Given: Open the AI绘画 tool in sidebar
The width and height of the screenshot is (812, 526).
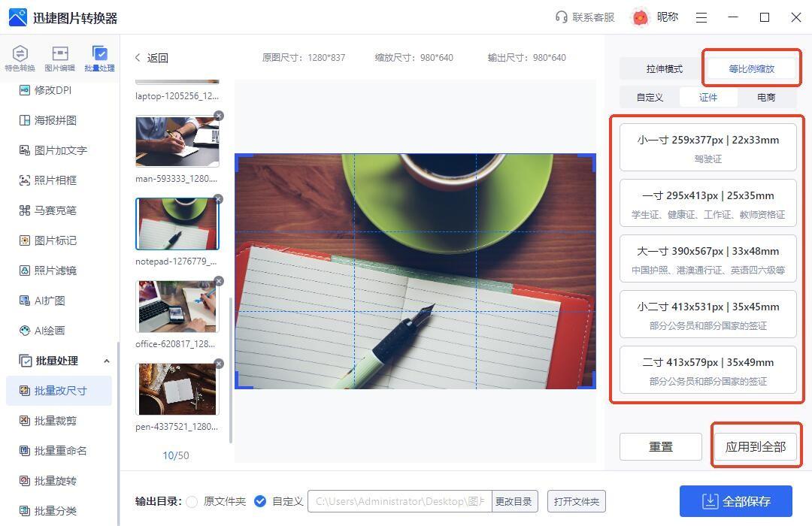Looking at the screenshot, I should (x=50, y=331).
